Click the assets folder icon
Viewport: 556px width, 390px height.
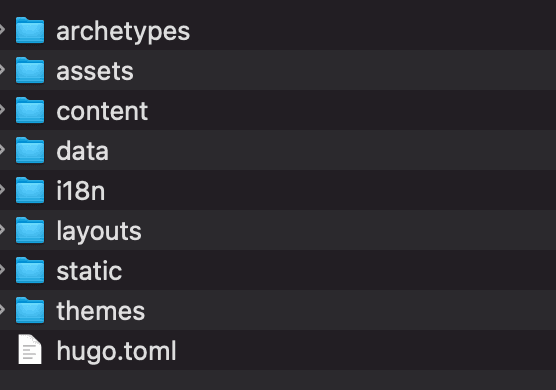[x=30, y=70]
